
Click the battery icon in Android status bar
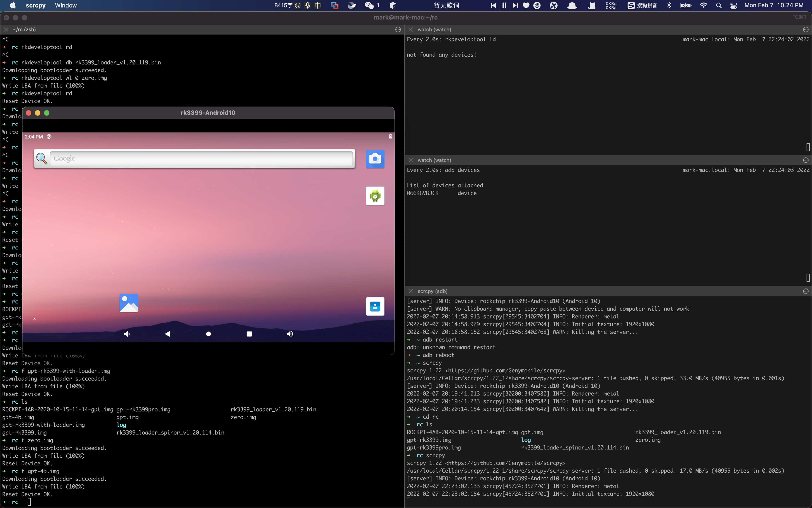click(x=390, y=136)
